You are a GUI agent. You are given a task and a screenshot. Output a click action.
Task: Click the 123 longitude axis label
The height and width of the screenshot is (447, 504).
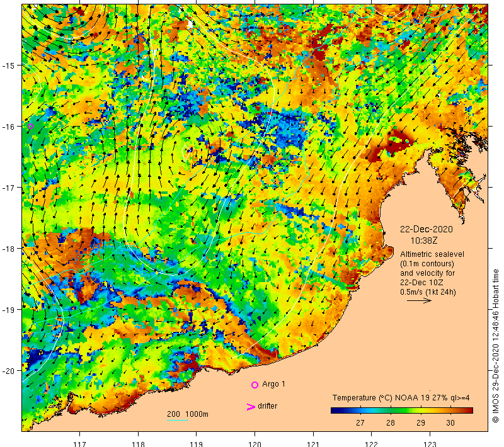click(430, 444)
